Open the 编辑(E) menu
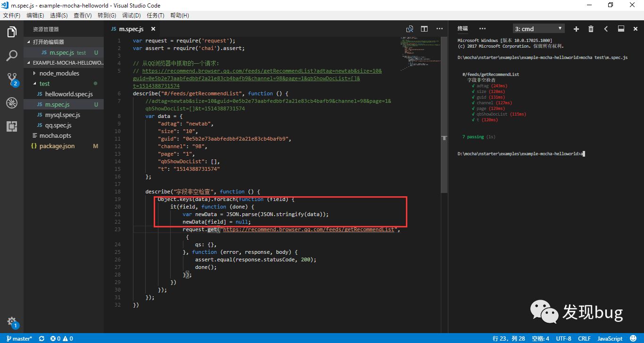 click(x=35, y=16)
